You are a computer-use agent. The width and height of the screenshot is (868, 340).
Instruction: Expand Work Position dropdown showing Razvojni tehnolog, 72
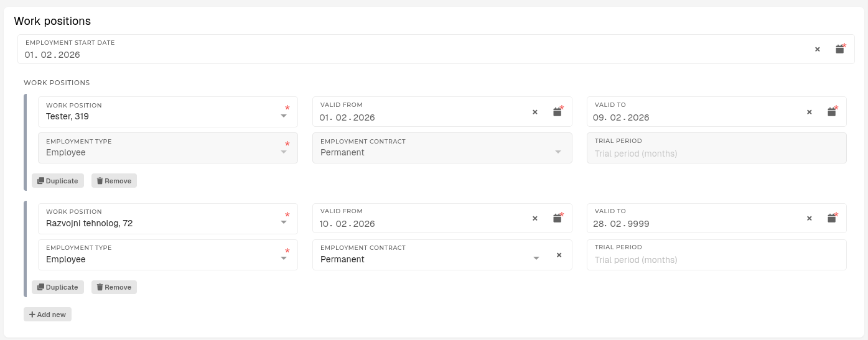(284, 222)
